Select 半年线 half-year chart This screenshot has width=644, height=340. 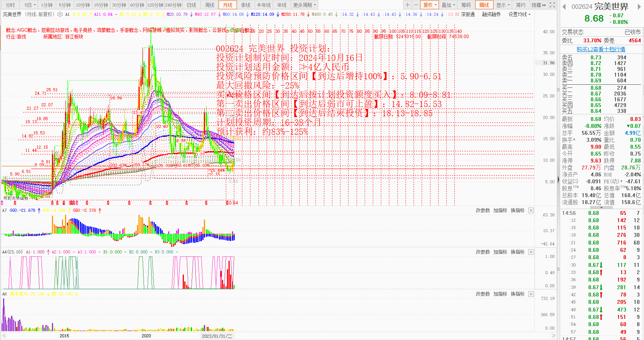(x=264, y=5)
